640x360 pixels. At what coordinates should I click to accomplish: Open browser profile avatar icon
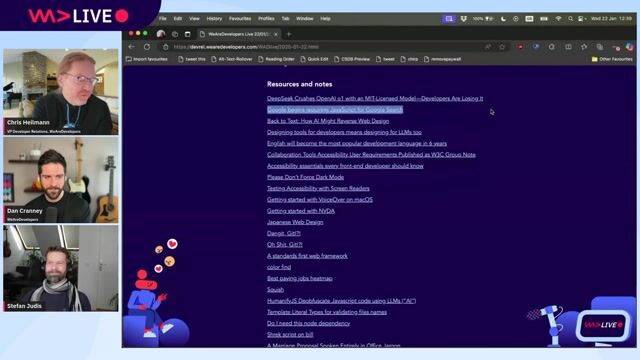coord(161,34)
